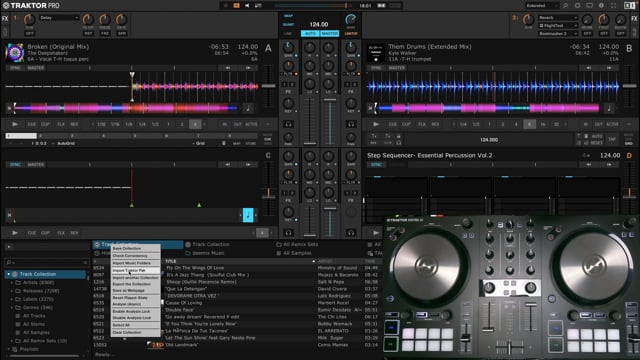Choose Import Music Folders menu entry
640x360 pixels.
click(x=136, y=263)
